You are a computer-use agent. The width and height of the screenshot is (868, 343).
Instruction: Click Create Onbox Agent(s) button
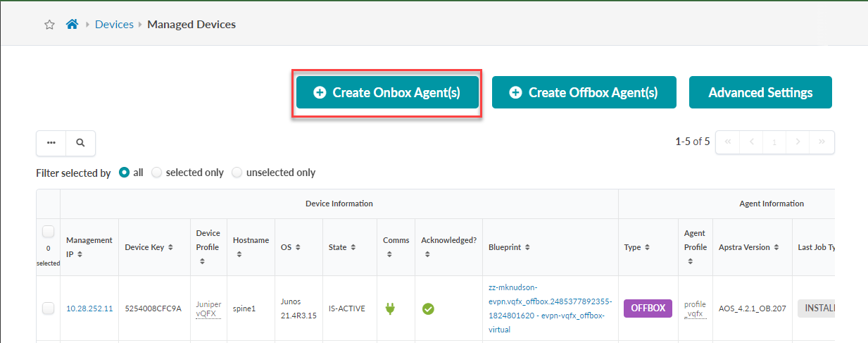click(387, 93)
